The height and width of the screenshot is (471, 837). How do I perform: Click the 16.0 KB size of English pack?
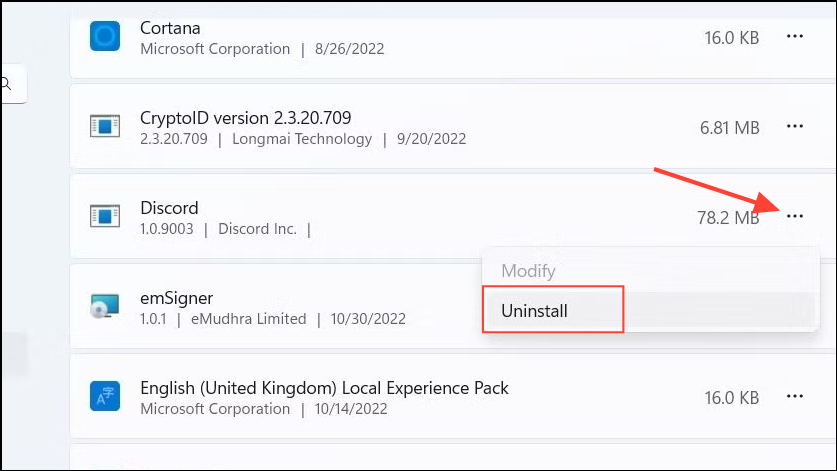coord(731,398)
